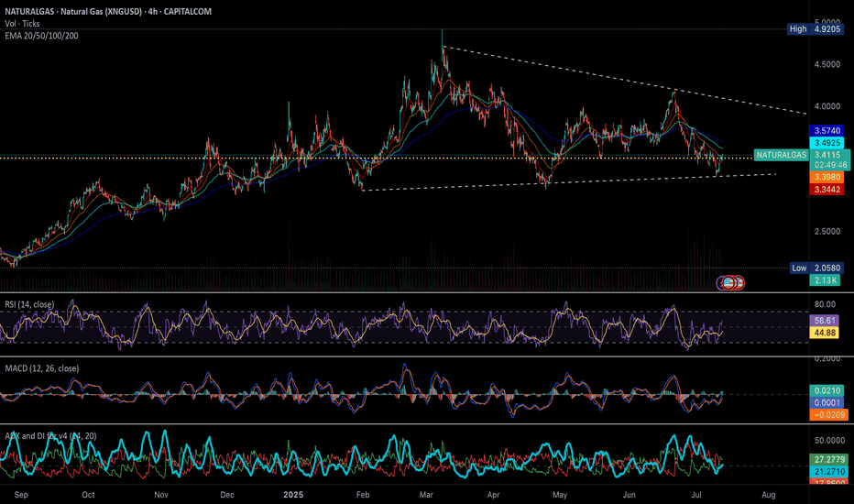The image size is (854, 504).
Task: Click the orange 3.3980 EMA label
Action: [827, 177]
